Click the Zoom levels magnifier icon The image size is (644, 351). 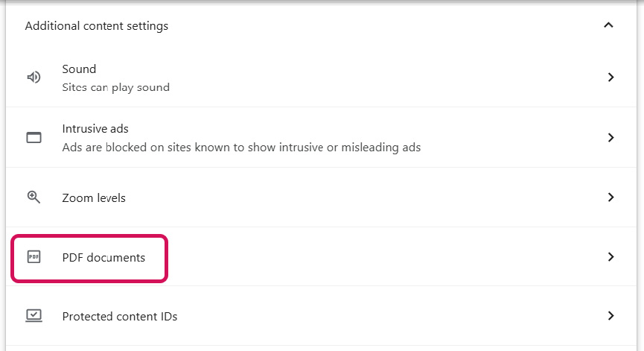34,197
